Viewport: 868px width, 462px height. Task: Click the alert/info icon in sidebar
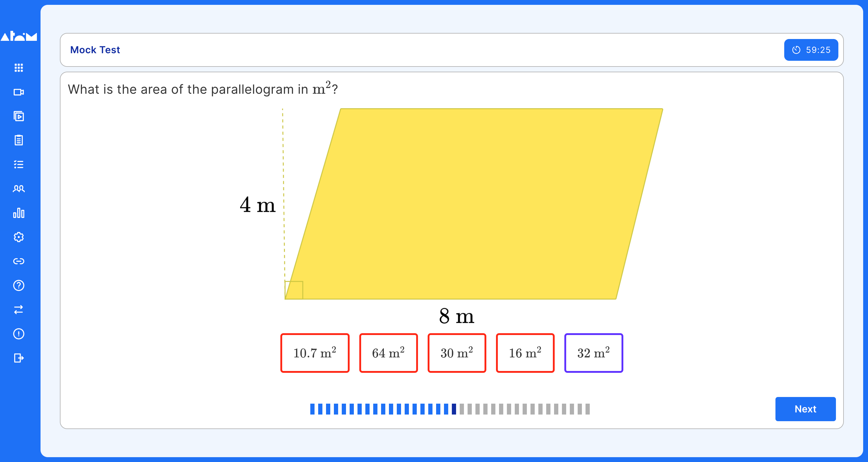(x=20, y=333)
